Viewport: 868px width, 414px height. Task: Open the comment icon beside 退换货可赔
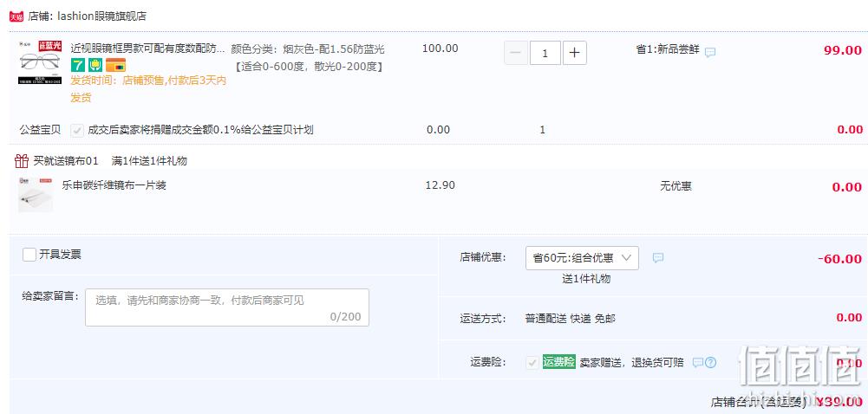698,363
